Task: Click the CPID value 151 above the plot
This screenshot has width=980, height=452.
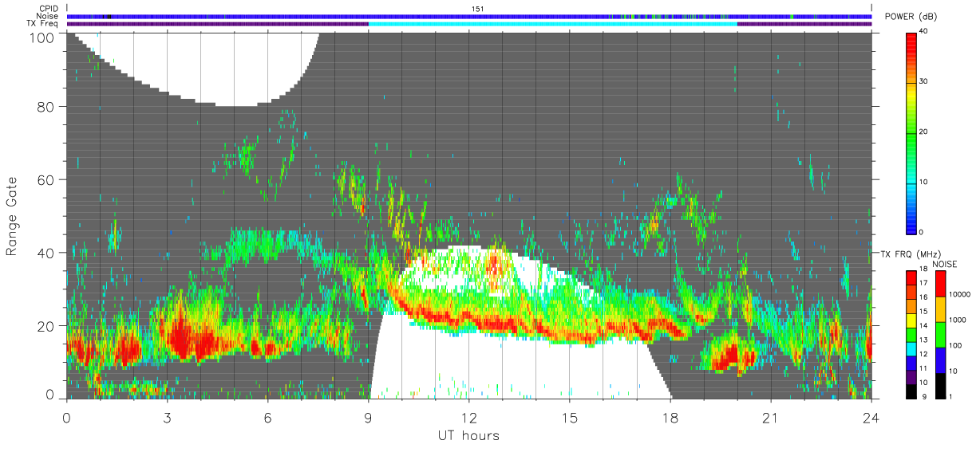Action: (477, 8)
